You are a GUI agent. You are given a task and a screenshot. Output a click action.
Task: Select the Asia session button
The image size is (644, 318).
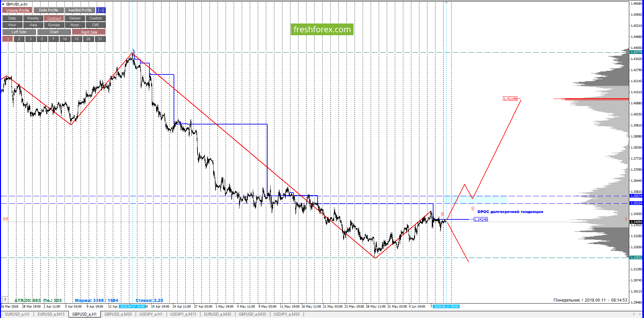33,25
